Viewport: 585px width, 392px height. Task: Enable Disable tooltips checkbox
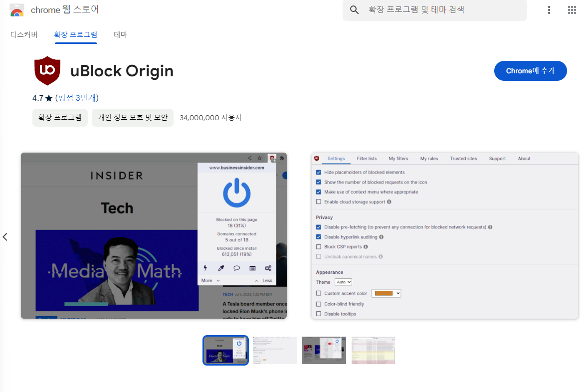319,314
